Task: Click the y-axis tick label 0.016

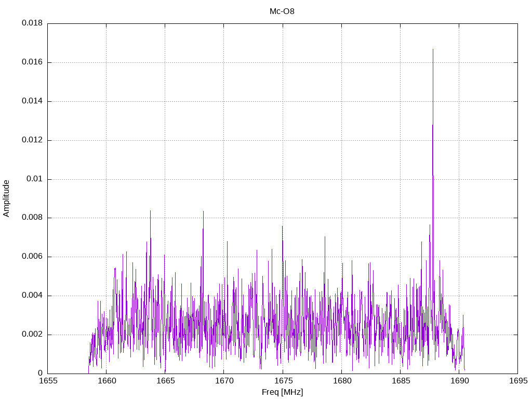Action: (x=32, y=62)
